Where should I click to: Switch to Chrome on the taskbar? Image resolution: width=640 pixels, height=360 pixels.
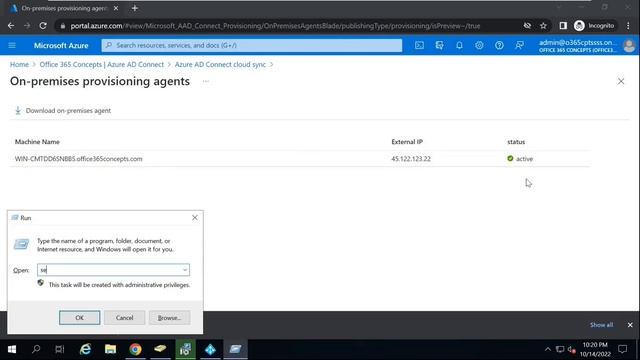(x=136, y=349)
